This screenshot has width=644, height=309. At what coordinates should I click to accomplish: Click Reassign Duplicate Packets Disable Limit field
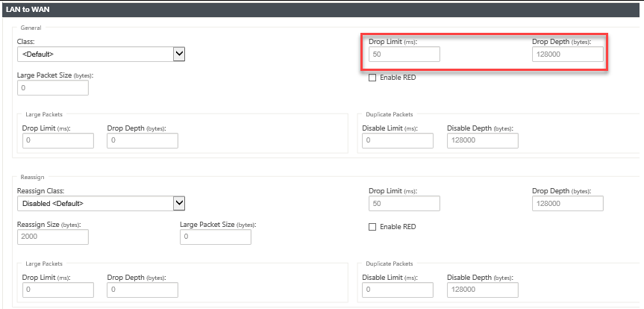click(398, 290)
